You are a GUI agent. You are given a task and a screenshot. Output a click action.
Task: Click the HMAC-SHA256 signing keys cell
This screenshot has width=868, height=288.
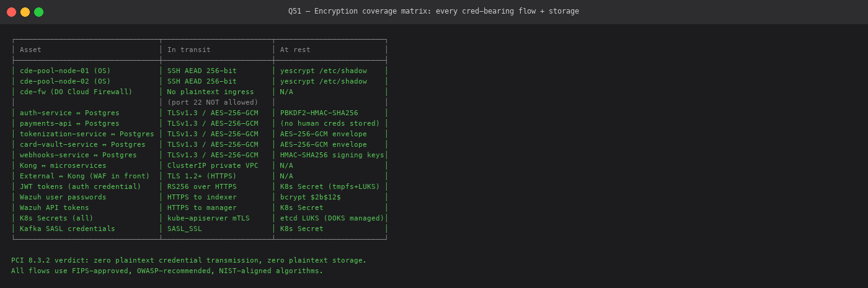[x=332, y=155]
